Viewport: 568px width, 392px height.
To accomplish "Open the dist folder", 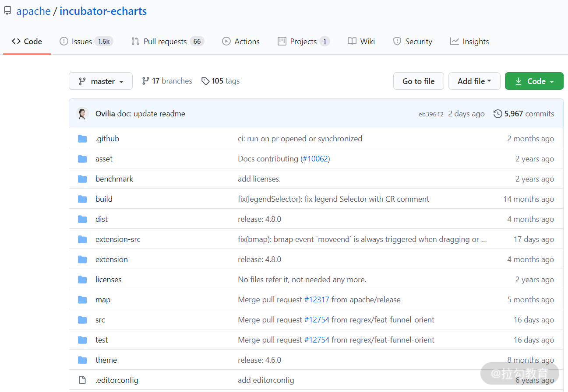I will pyautogui.click(x=102, y=219).
